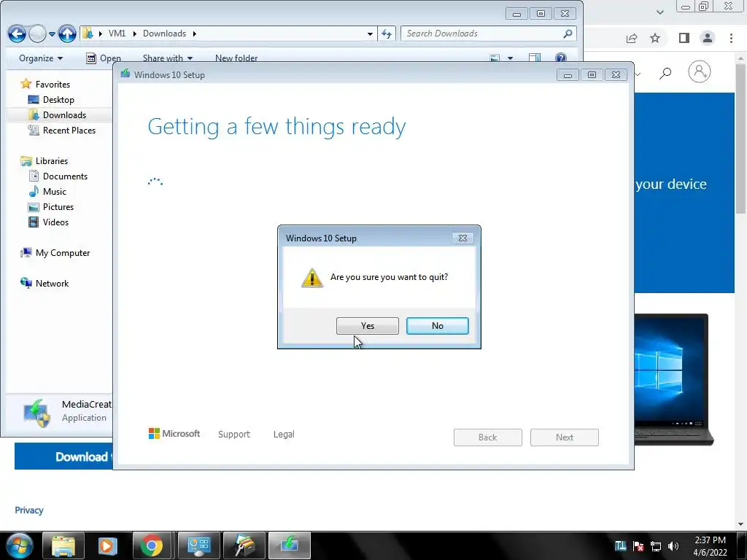Expand arrow after VM1 in path
This screenshot has height=560, width=747.
coord(134,34)
